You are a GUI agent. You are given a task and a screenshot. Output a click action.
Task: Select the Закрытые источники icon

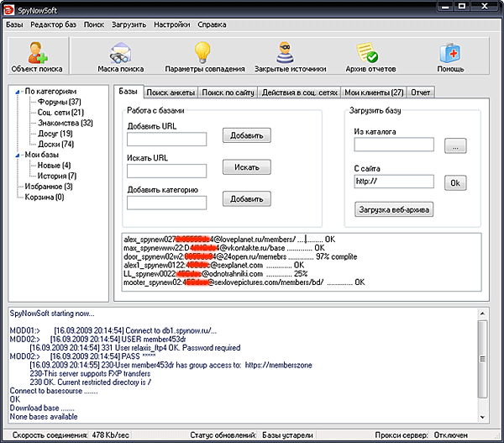click(x=285, y=53)
